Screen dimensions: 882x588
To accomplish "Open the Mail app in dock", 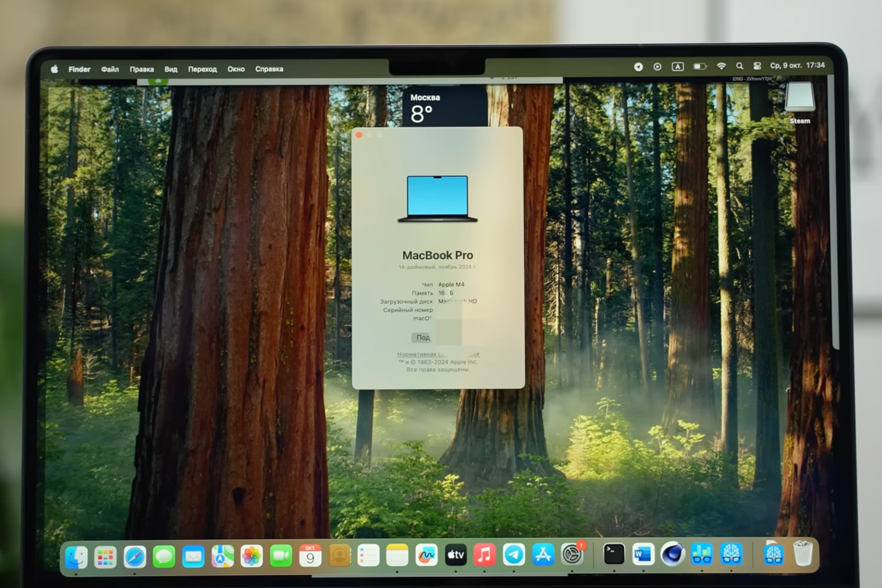I will [193, 556].
